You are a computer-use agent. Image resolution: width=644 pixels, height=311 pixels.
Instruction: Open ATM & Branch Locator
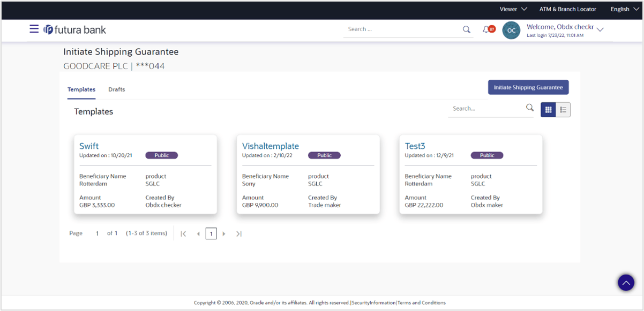coord(568,9)
